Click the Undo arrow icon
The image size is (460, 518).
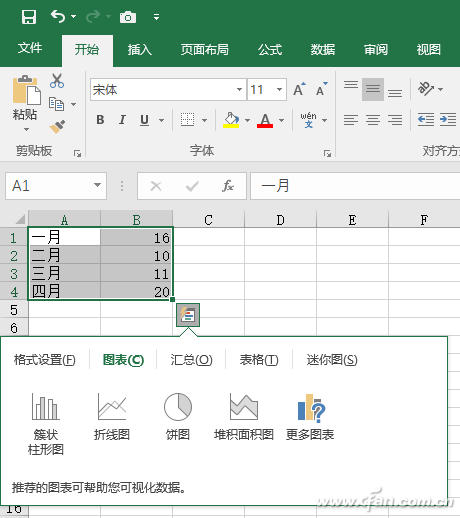[58, 16]
